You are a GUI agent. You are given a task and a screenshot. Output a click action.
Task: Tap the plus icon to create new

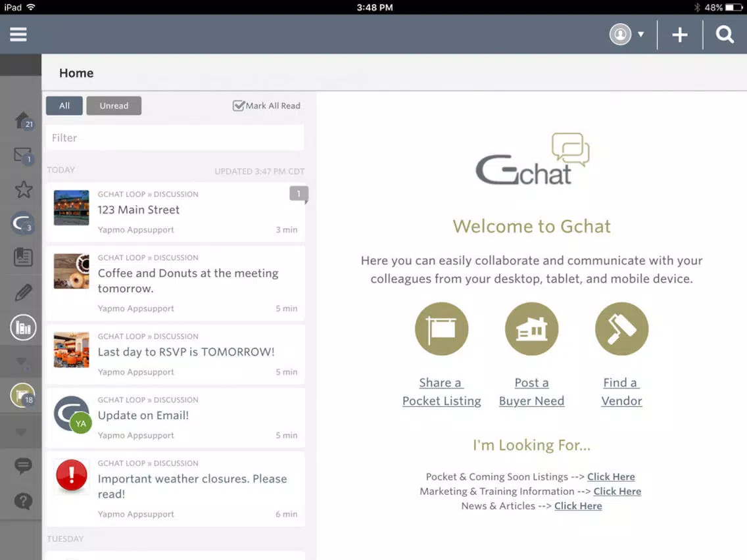(680, 34)
